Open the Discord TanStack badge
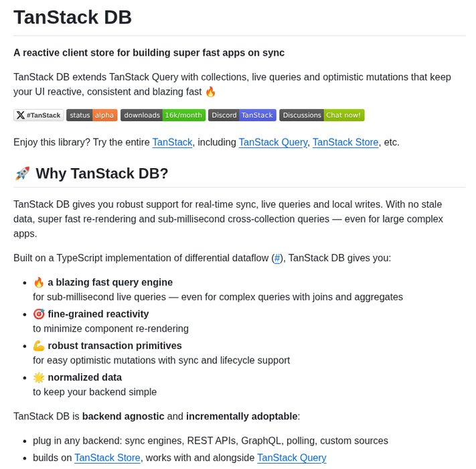This screenshot has width=476, height=469. pyautogui.click(x=242, y=115)
